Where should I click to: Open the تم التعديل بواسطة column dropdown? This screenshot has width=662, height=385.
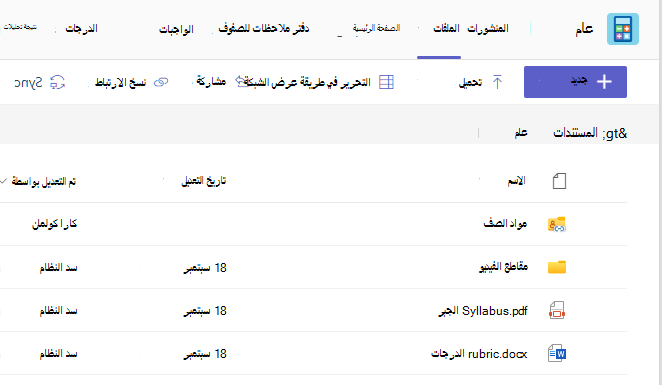point(43,181)
